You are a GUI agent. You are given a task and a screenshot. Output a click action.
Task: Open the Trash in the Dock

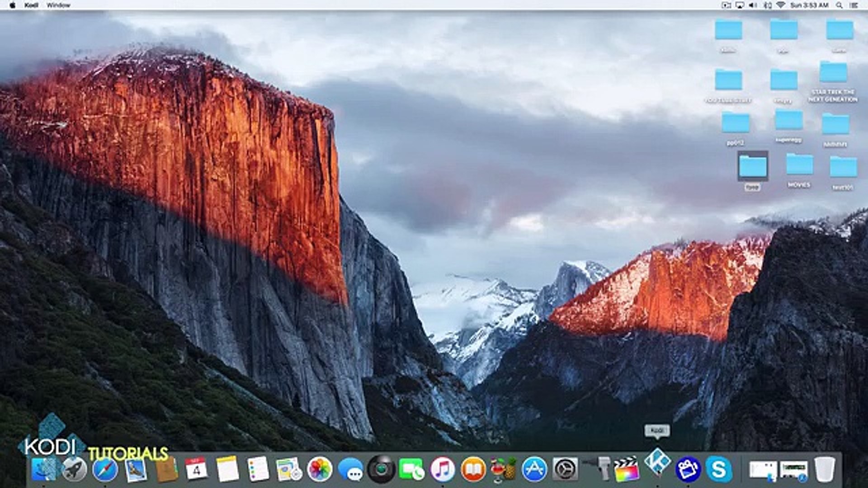825,469
